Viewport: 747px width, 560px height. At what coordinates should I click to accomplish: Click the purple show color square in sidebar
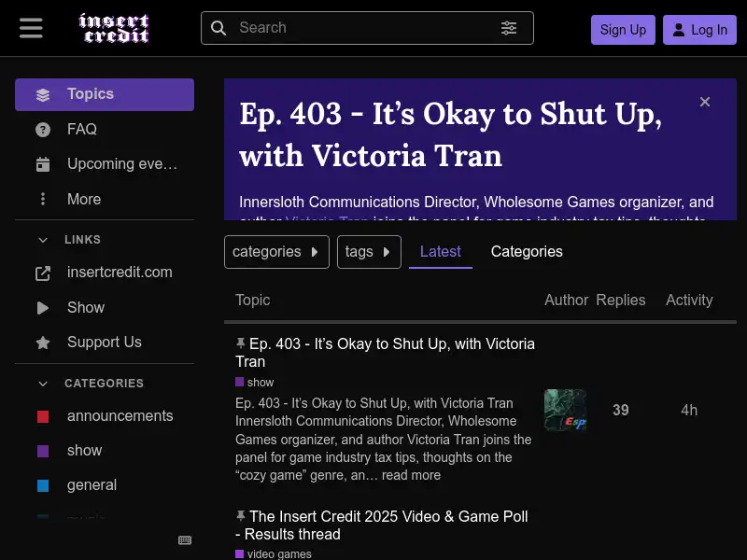(x=43, y=451)
